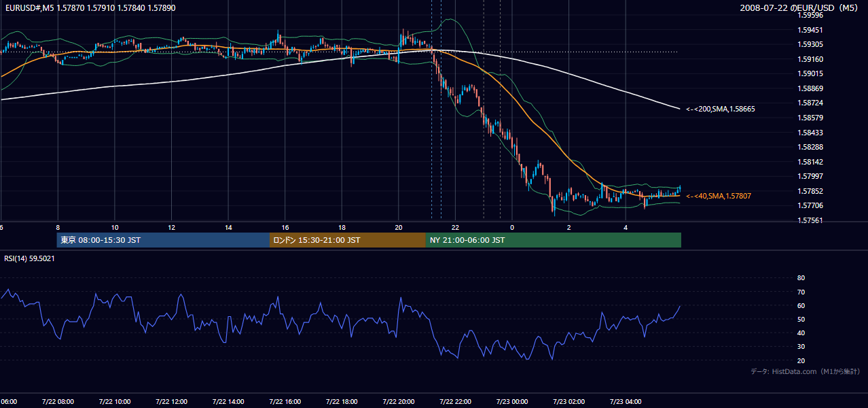Click the 7/22 18:00 time axis label

click(x=342, y=401)
